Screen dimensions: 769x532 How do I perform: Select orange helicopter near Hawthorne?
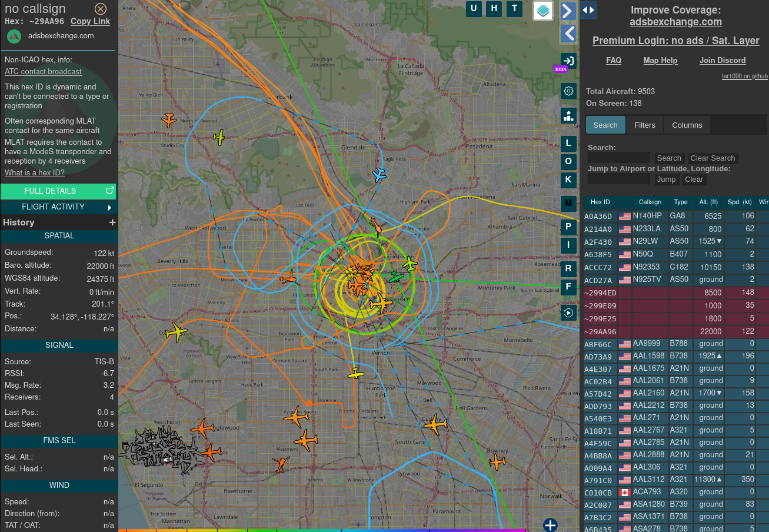coord(281,465)
